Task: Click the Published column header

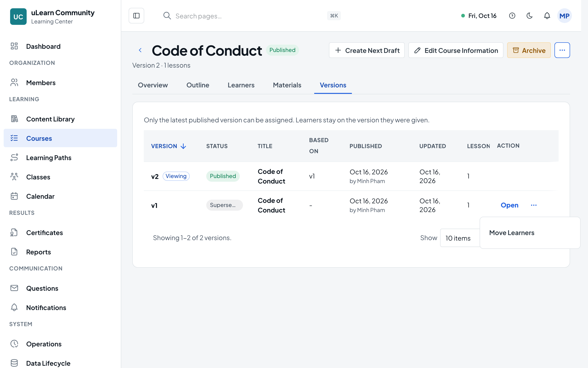Action: tap(366, 146)
